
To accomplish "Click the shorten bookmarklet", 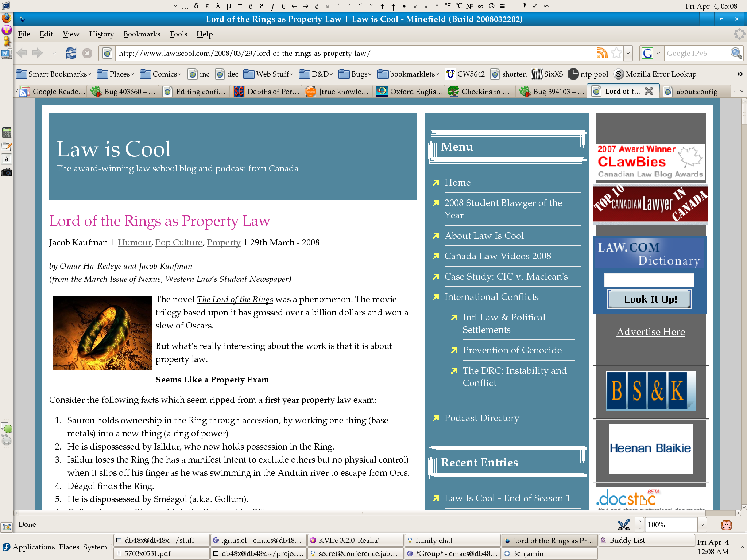I will [508, 74].
